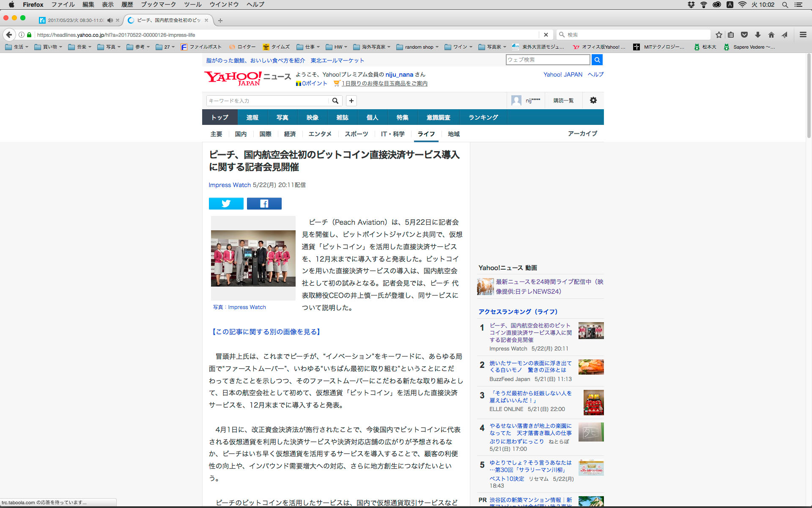Screen dimensions: 812x508
Task: Click the keyword search magnifier icon
Action: pos(335,101)
